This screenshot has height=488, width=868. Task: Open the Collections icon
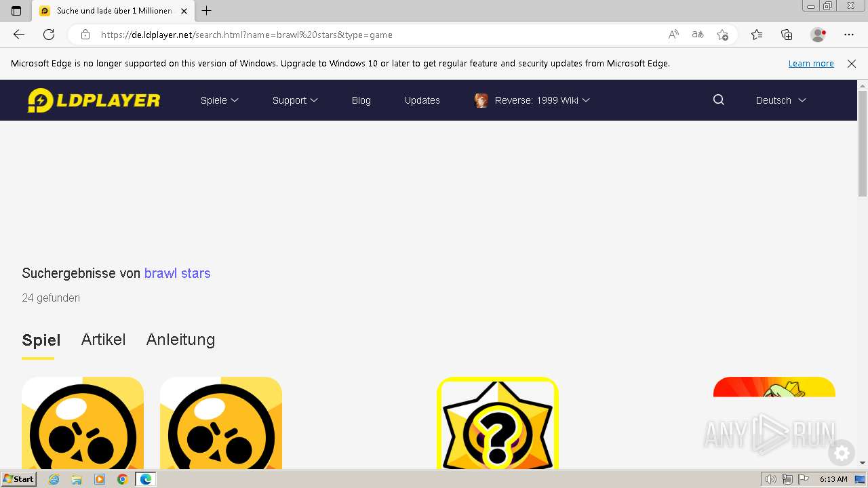(787, 35)
